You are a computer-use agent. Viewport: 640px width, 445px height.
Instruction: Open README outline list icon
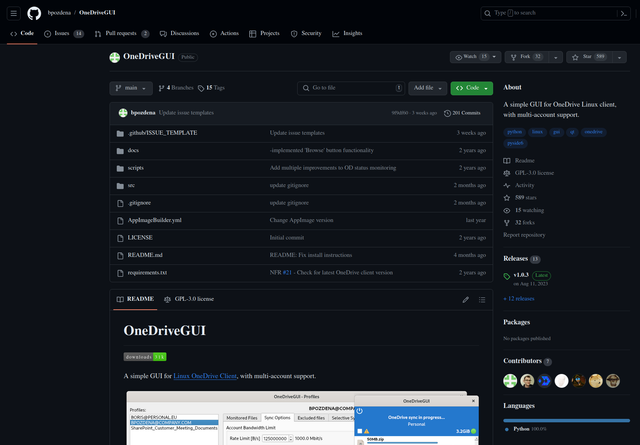pos(482,300)
